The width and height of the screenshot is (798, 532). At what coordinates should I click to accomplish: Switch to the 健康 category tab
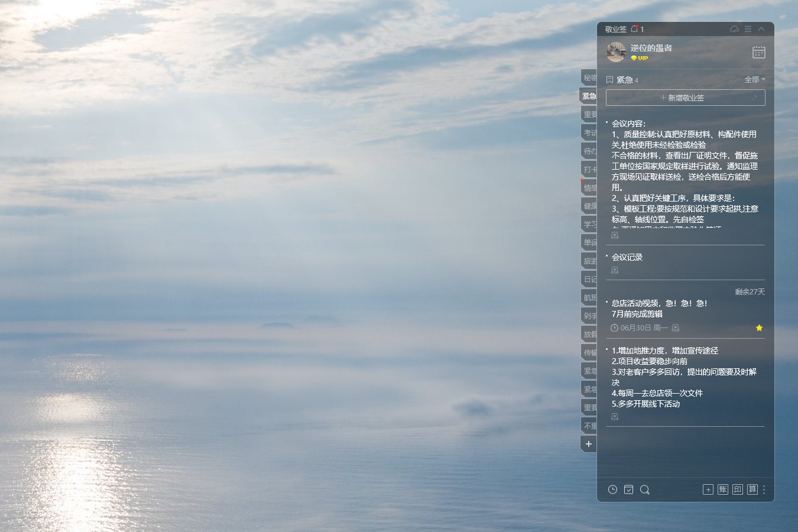point(589,206)
